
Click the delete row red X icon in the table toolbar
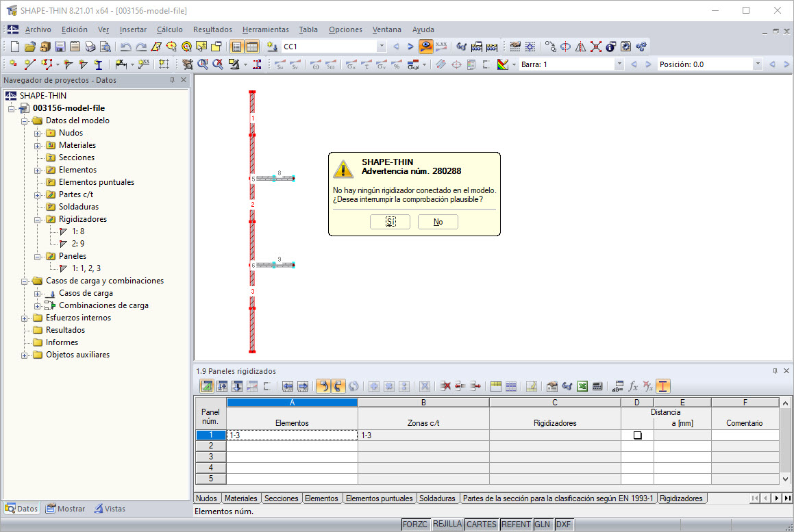[x=445, y=386]
